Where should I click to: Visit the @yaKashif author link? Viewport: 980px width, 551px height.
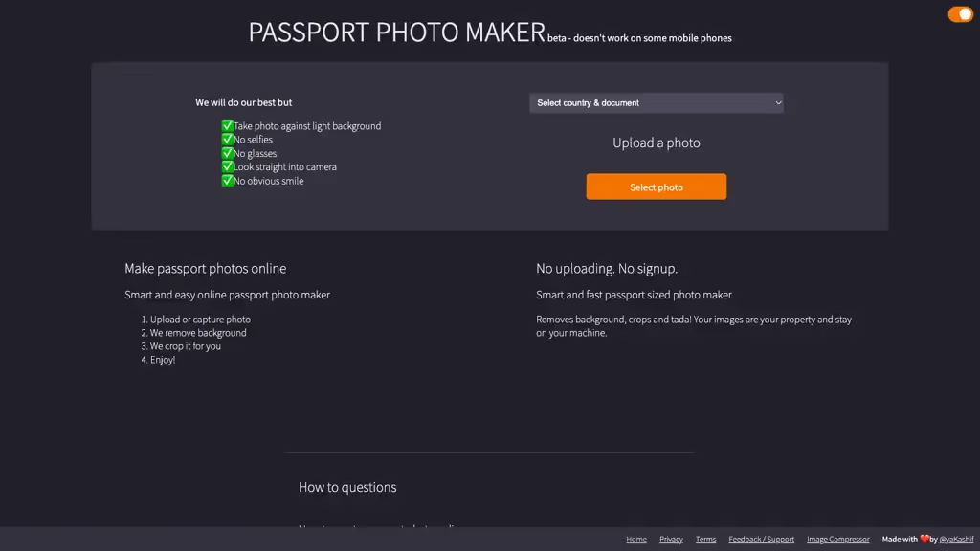(956, 540)
